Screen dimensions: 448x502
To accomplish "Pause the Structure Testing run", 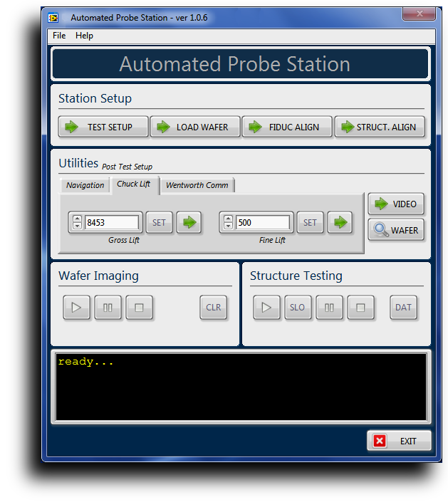I will point(329,308).
